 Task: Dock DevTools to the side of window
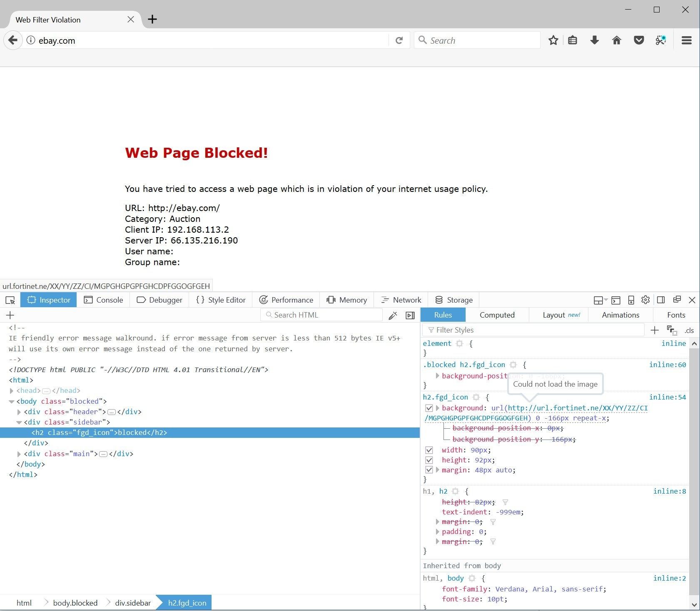[661, 300]
